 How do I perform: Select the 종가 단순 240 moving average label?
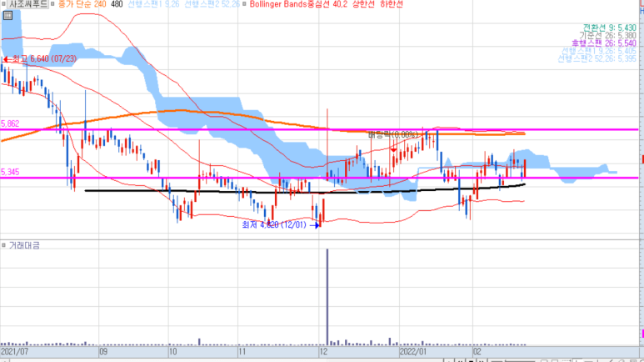coord(82,4)
